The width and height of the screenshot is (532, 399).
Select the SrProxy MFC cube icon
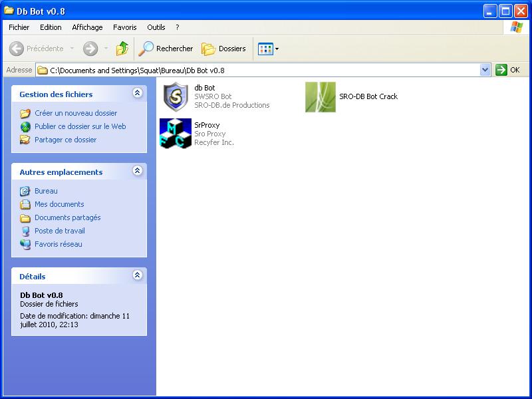point(176,134)
